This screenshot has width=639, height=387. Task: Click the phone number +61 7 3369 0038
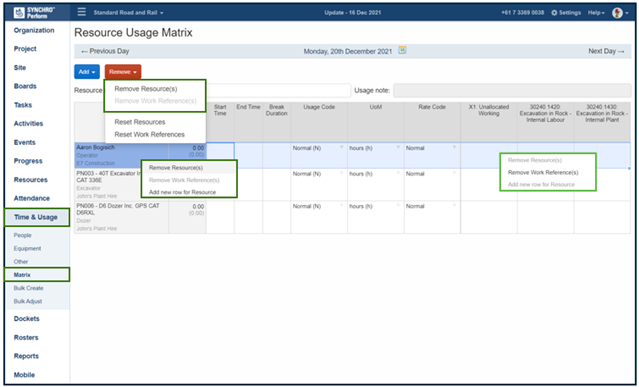[x=522, y=13]
